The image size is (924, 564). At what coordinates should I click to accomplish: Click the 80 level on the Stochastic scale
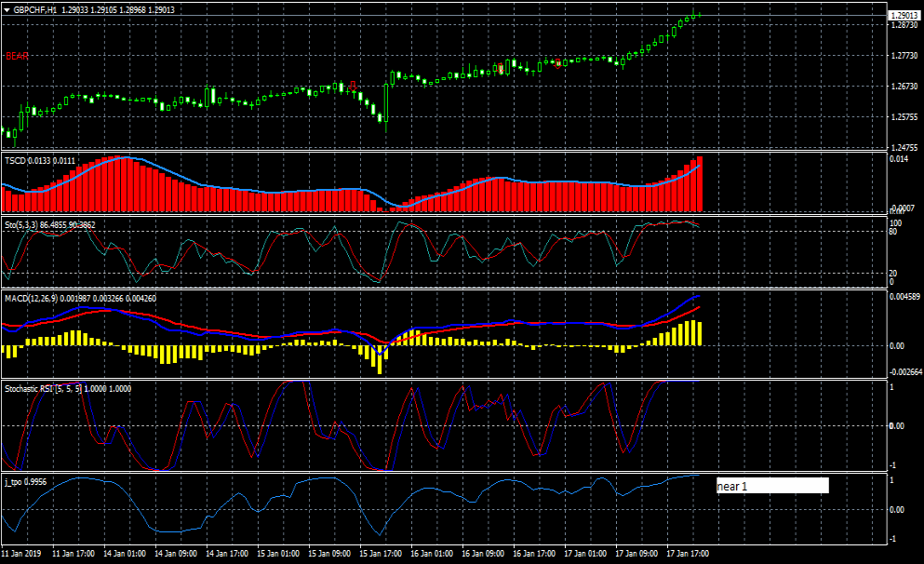point(893,231)
